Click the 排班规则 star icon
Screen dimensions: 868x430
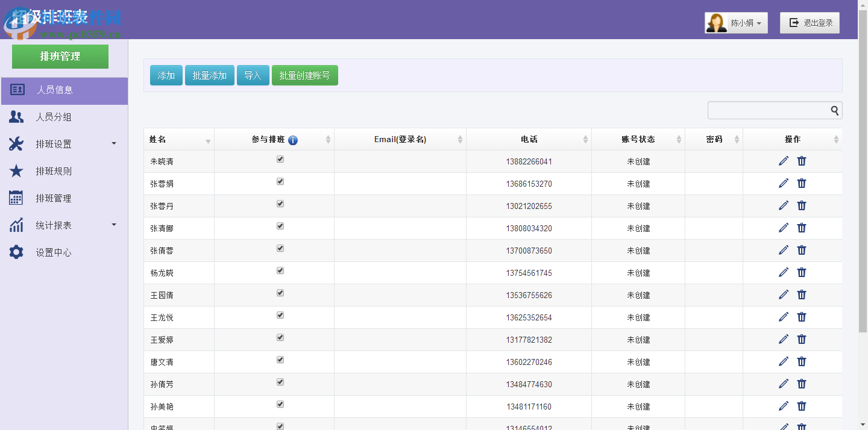16,171
